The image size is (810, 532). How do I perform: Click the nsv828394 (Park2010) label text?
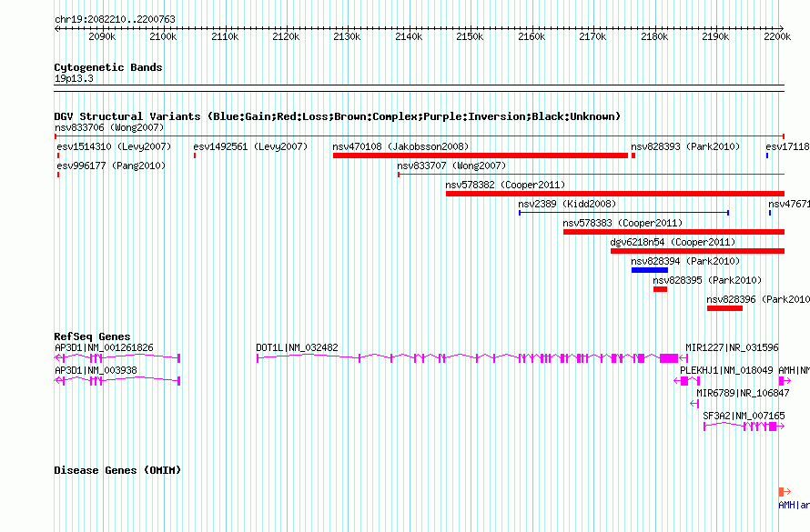tap(685, 261)
